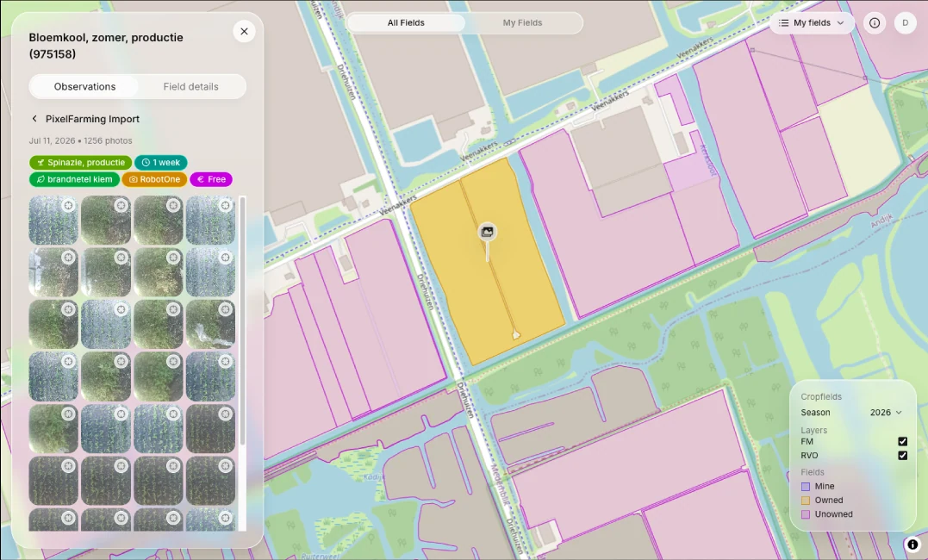Close the Bloemkool field panel
Screen dimensions: 928x560
point(244,31)
